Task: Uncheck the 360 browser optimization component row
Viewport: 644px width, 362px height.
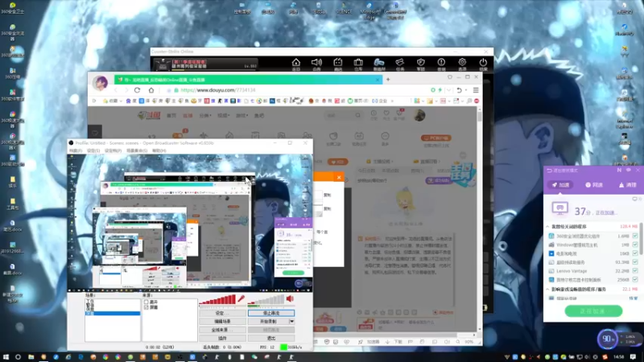Action: pos(635,236)
